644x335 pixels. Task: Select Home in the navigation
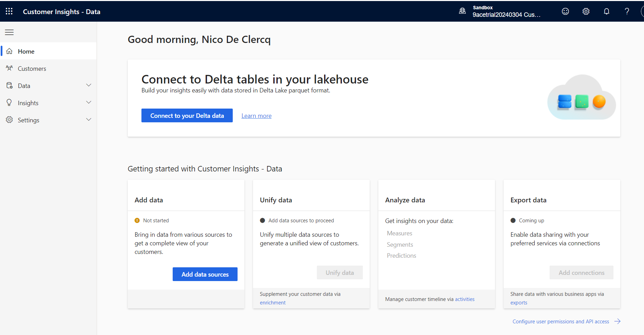(48, 51)
